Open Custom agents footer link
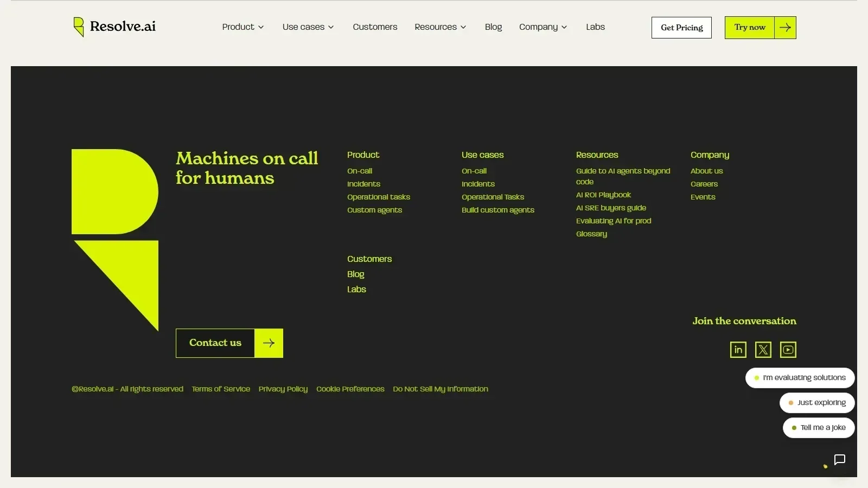Viewport: 868px width, 488px height. (374, 210)
